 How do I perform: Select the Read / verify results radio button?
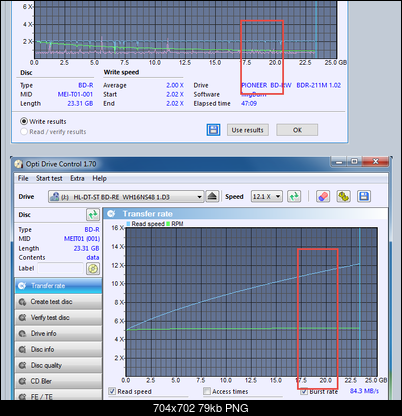(x=24, y=132)
